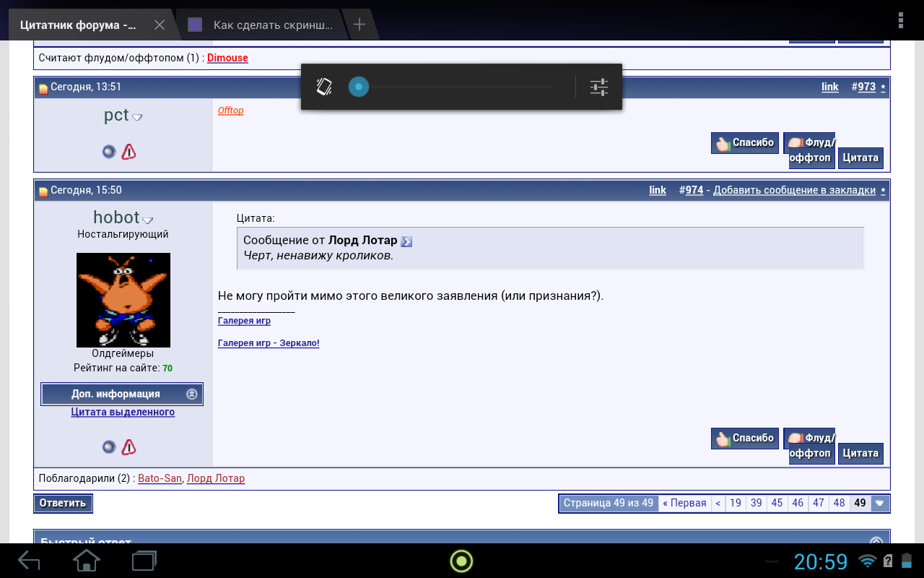Quote post #973 with Цитата
The image size is (924, 578).
(860, 158)
